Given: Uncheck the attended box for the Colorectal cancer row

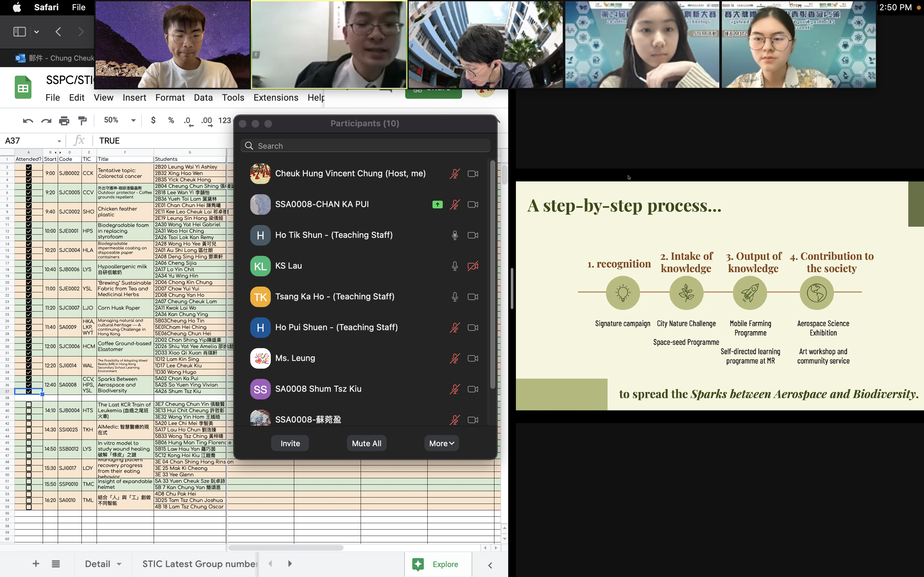Looking at the screenshot, I should pos(29,173).
